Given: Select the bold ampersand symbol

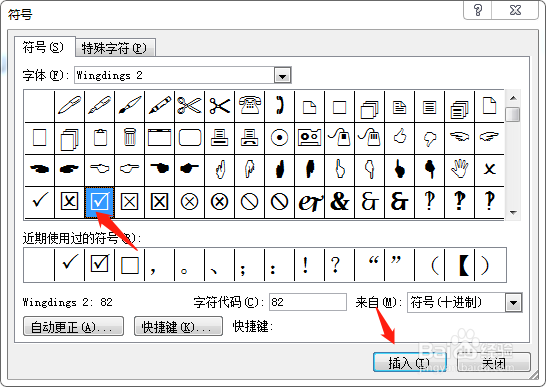Looking at the screenshot, I should [339, 202].
